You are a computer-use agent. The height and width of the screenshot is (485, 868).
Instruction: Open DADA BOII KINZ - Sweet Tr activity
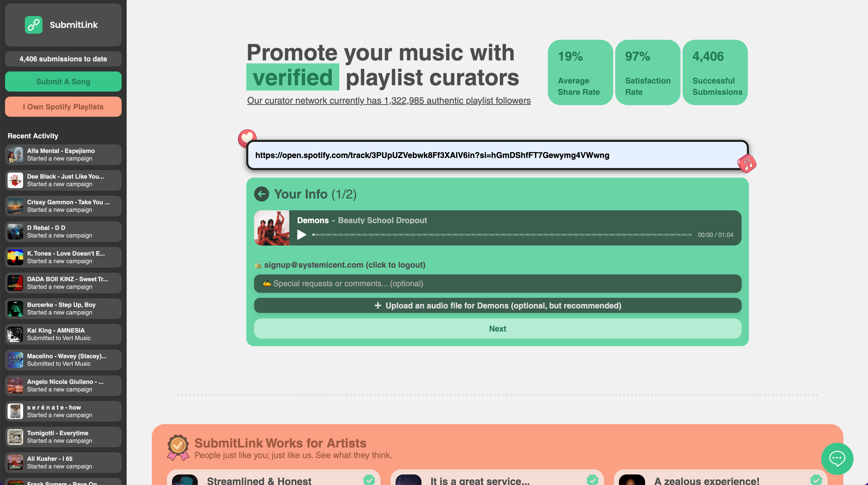[x=63, y=283]
